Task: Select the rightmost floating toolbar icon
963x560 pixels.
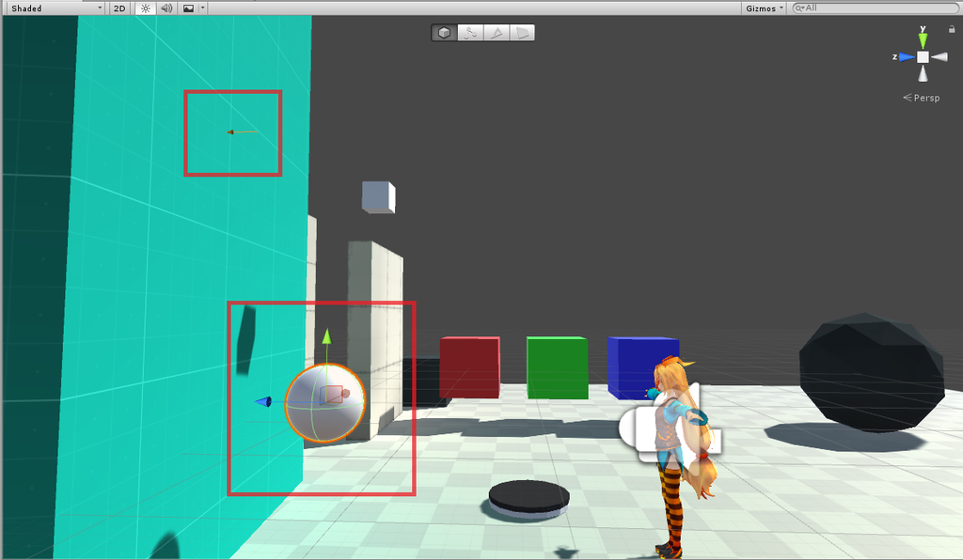Action: coord(522,33)
